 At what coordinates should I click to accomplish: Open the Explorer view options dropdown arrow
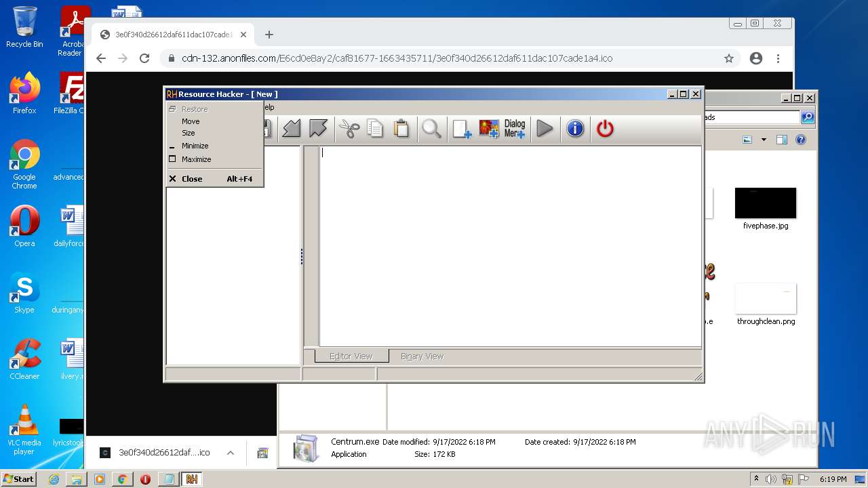pyautogui.click(x=764, y=140)
